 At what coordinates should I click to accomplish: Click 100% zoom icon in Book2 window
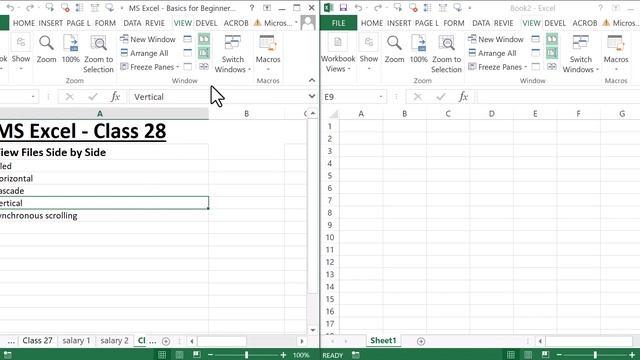419,49
